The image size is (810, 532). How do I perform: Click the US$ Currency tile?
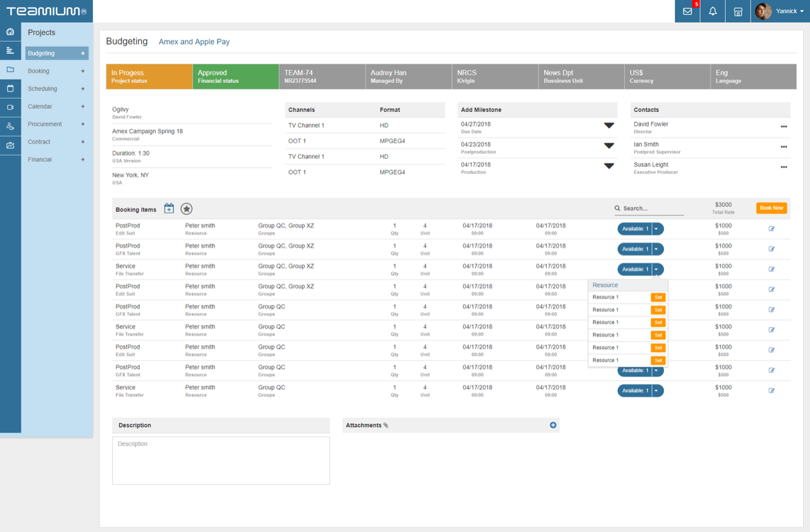(667, 77)
